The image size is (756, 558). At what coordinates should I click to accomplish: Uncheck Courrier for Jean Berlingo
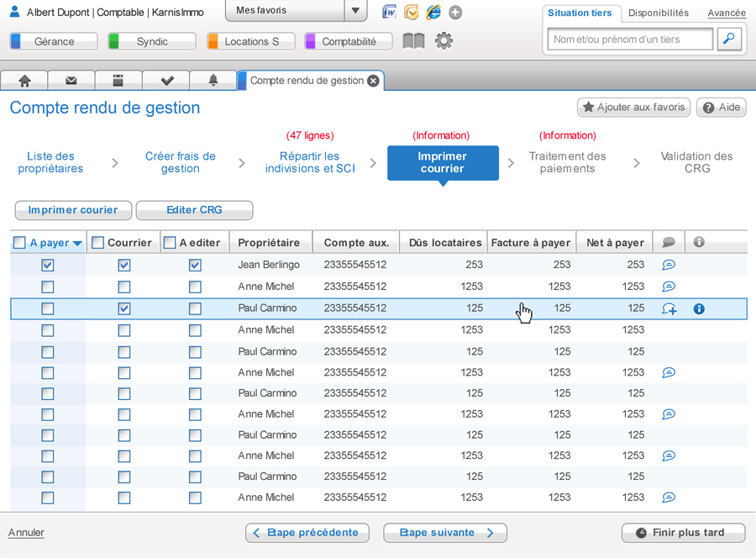pyautogui.click(x=124, y=265)
